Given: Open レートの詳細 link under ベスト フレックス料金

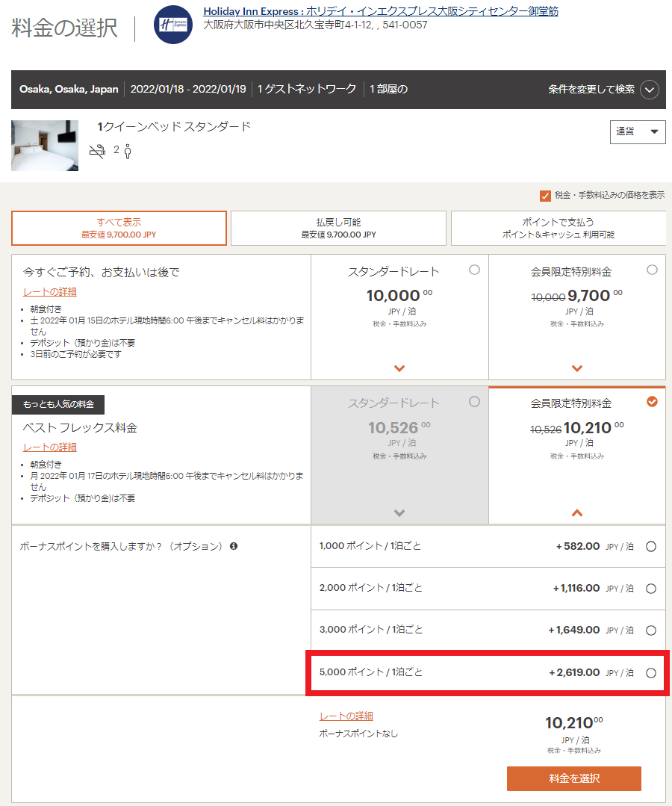Looking at the screenshot, I should click(50, 447).
